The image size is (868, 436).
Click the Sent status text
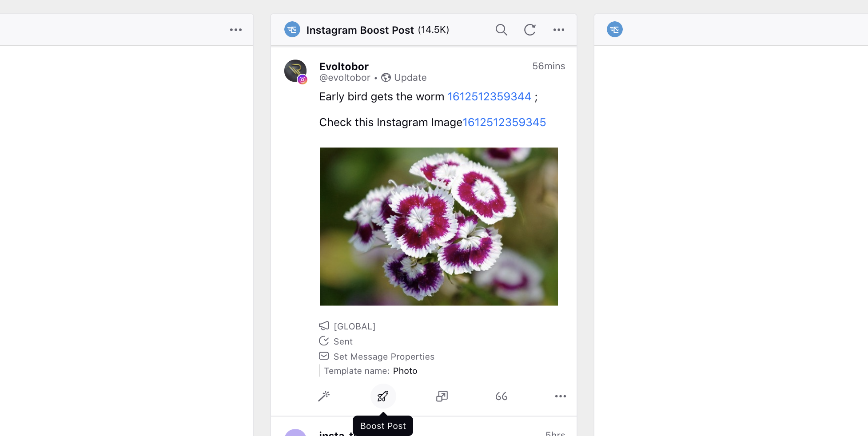[x=343, y=341]
